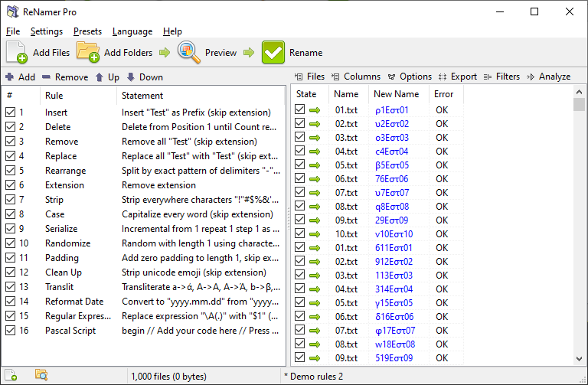Screen dimensions: 588x385
Task: Click the Add Files icon
Action: click(x=17, y=53)
